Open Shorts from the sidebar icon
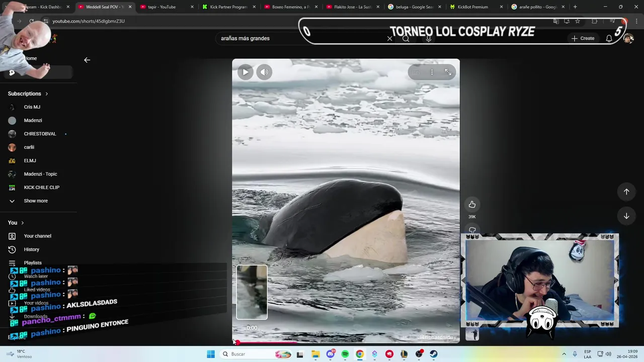644x362 pixels. [x=12, y=72]
